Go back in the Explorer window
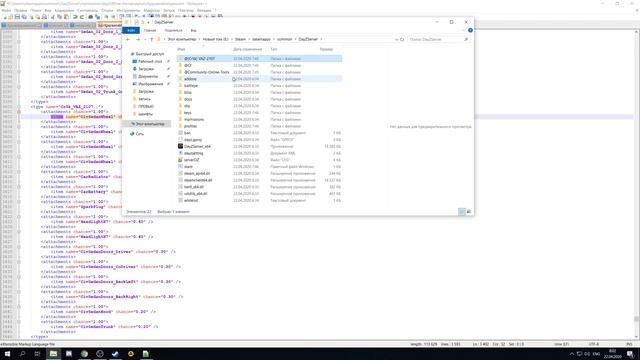 [x=128, y=39]
